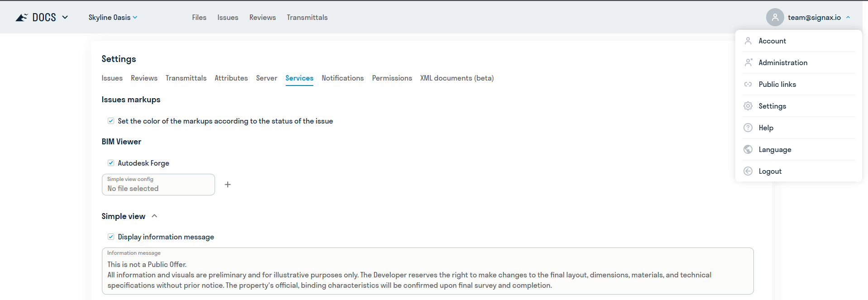Click the user avatar icon

pyautogui.click(x=775, y=17)
